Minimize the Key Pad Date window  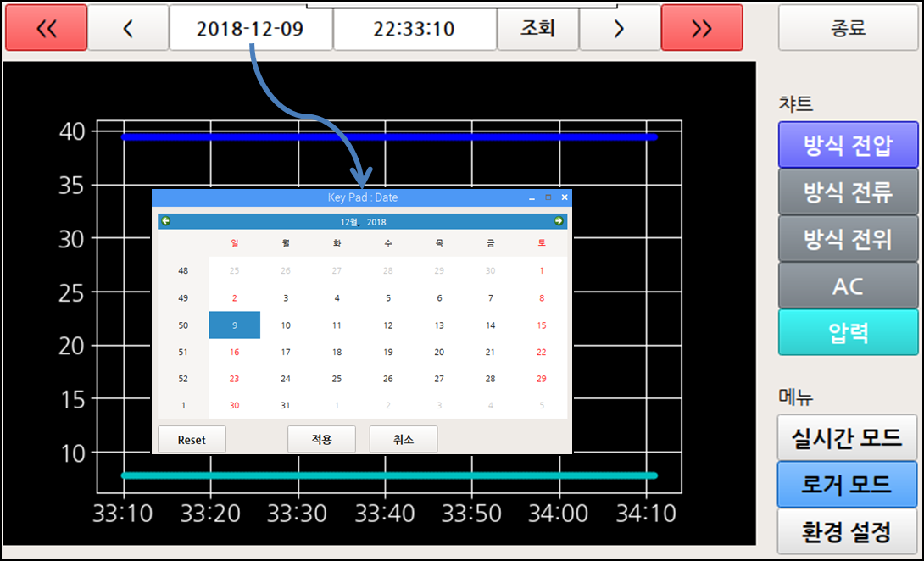click(x=532, y=197)
